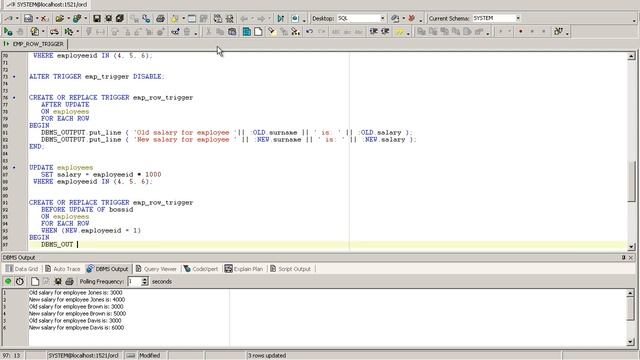
Task: Click the red bug icon near Desktop
Action: 411,18
